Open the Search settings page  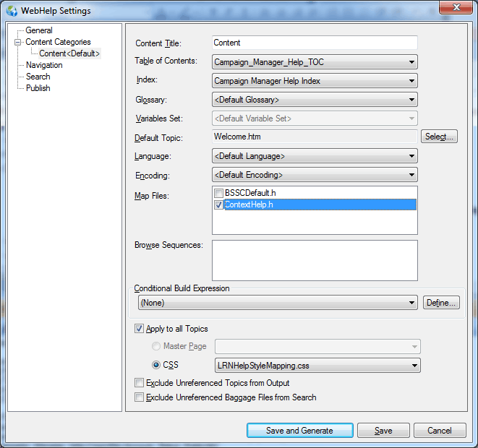pos(38,77)
